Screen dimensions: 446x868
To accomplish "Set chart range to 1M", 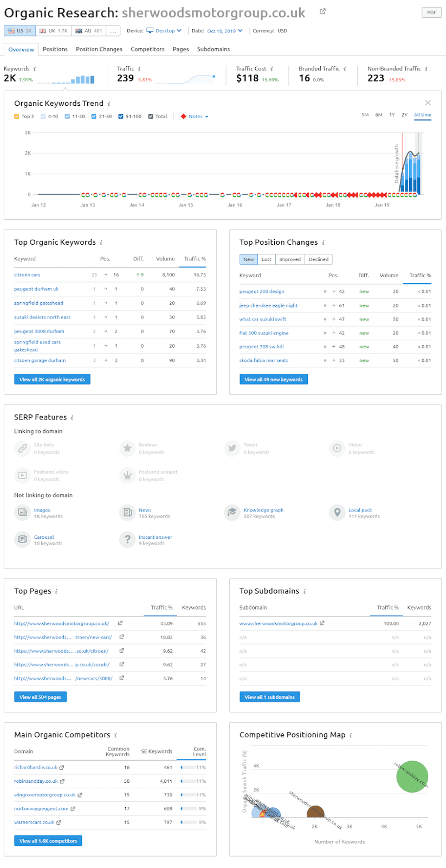I will click(365, 115).
